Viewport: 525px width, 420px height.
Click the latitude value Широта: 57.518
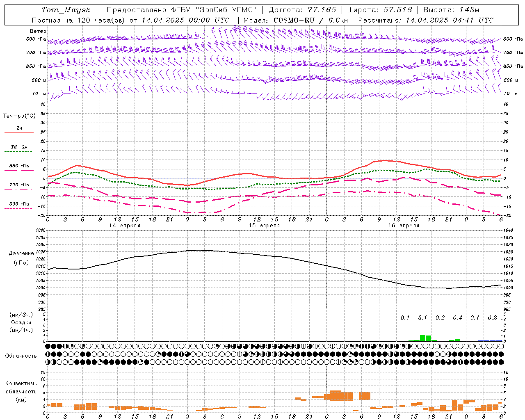[x=379, y=10]
